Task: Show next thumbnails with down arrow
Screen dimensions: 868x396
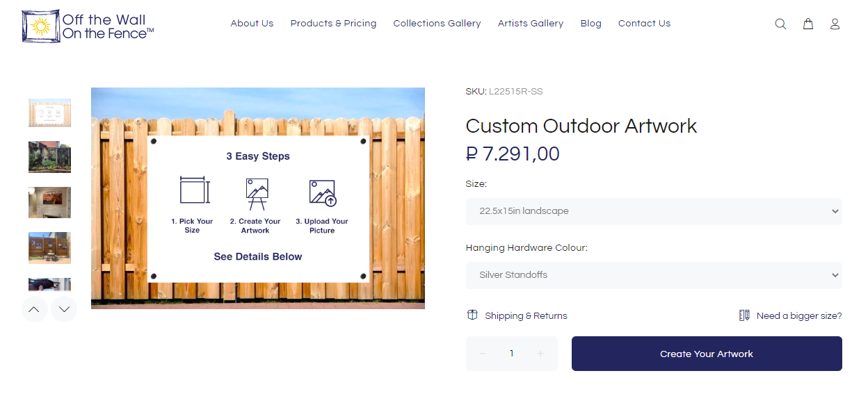Action: click(64, 309)
